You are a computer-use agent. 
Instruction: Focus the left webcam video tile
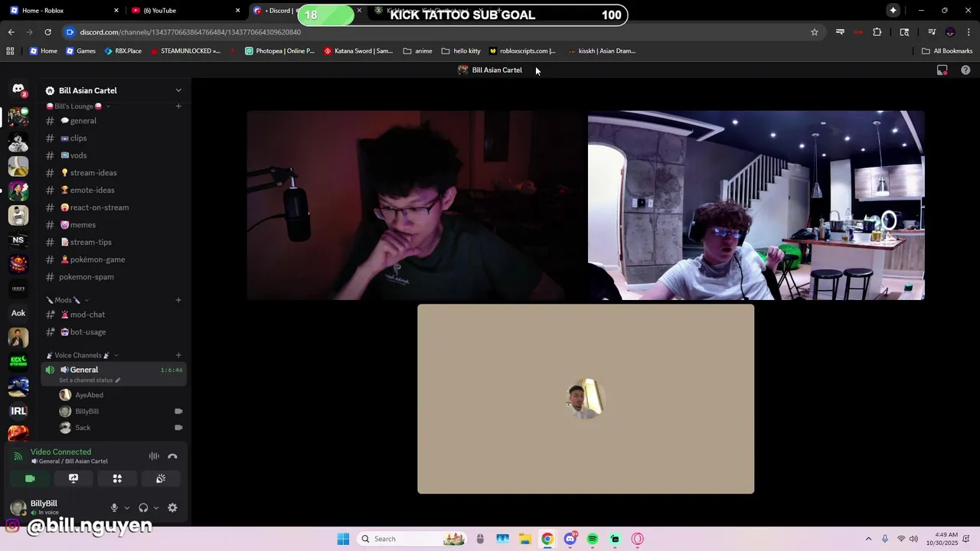[415, 205]
